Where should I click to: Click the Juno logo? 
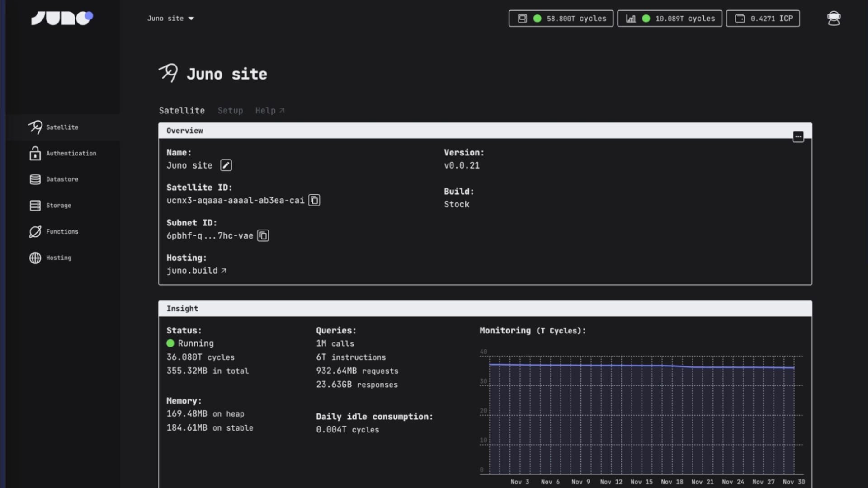pyautogui.click(x=62, y=18)
